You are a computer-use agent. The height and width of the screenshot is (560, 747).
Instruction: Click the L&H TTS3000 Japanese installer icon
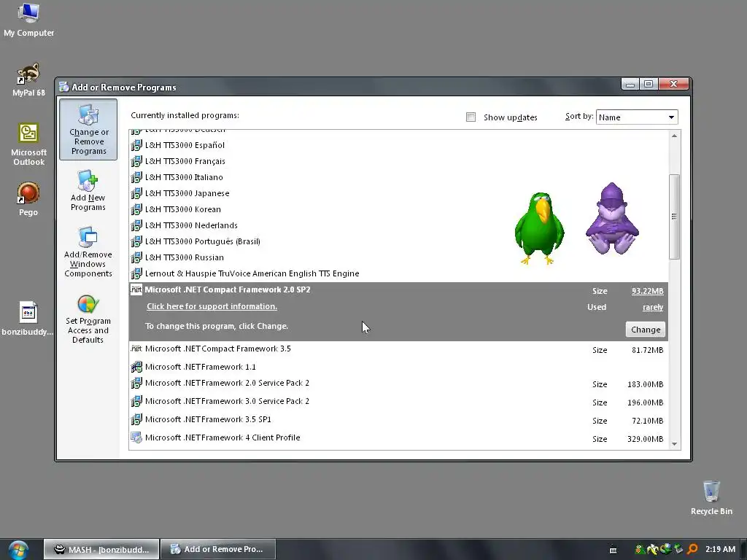[x=136, y=193]
